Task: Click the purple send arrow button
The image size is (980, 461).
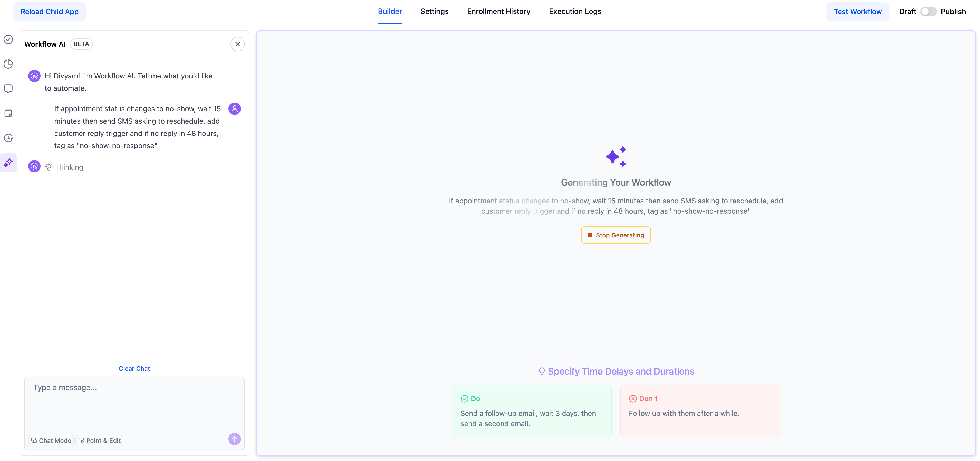Action: (x=234, y=439)
